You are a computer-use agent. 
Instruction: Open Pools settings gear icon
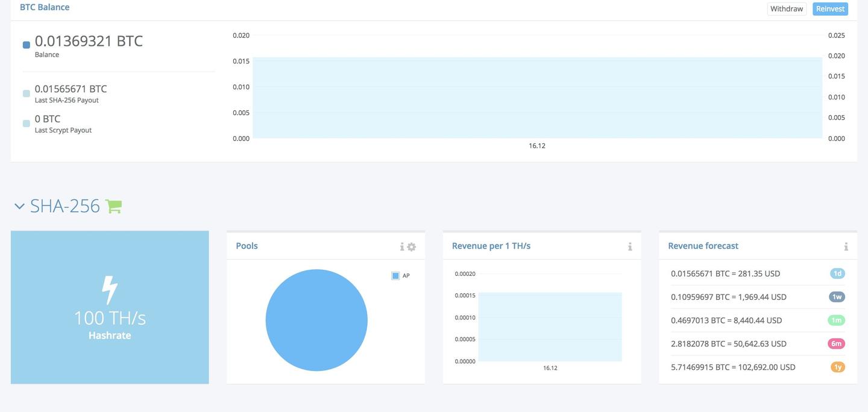[x=412, y=247]
